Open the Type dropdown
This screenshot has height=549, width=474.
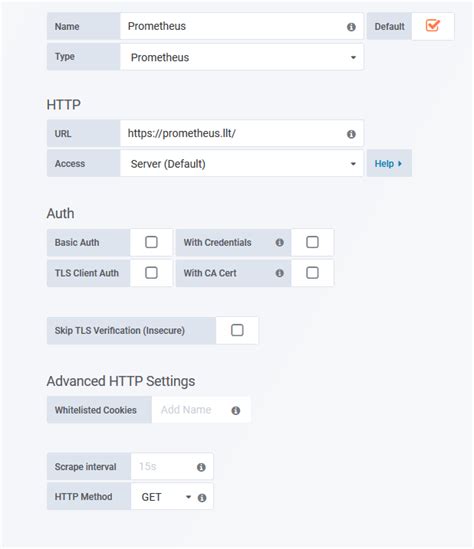coord(242,57)
